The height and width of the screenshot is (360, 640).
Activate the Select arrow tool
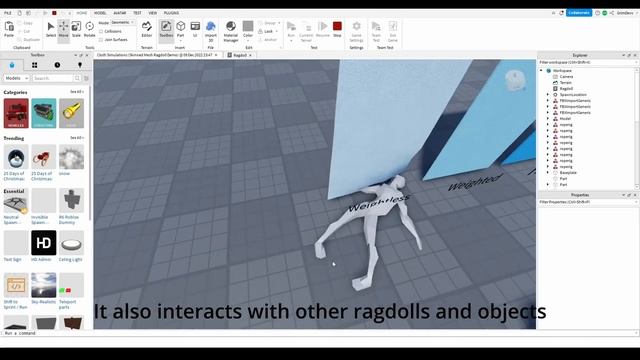point(51,30)
